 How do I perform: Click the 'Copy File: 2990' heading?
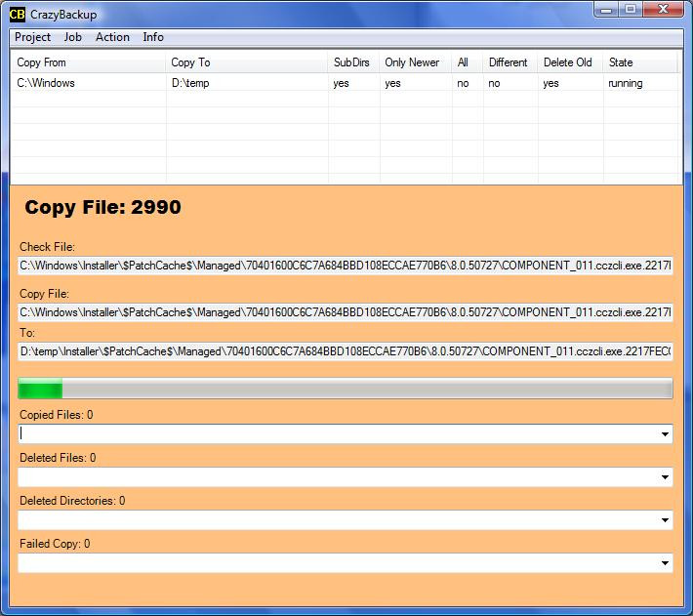pos(103,207)
